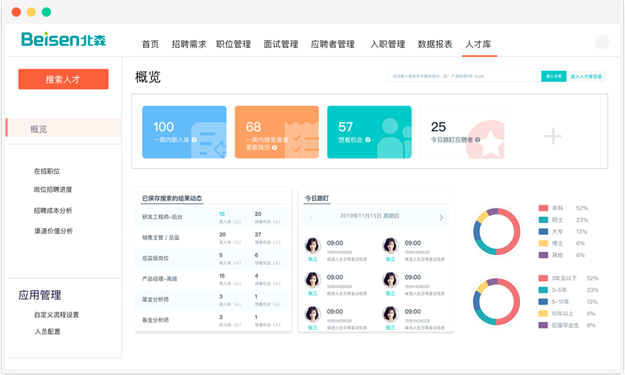This screenshot has width=625, height=375.
Task: Add a new overview card with plus icon
Action: pos(553,136)
